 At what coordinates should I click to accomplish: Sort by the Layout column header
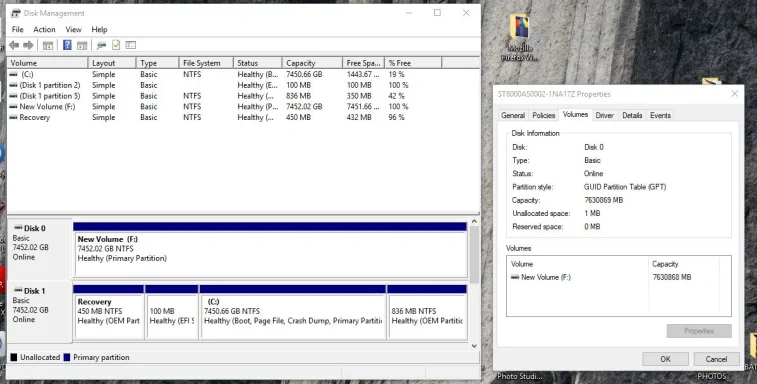(x=112, y=63)
